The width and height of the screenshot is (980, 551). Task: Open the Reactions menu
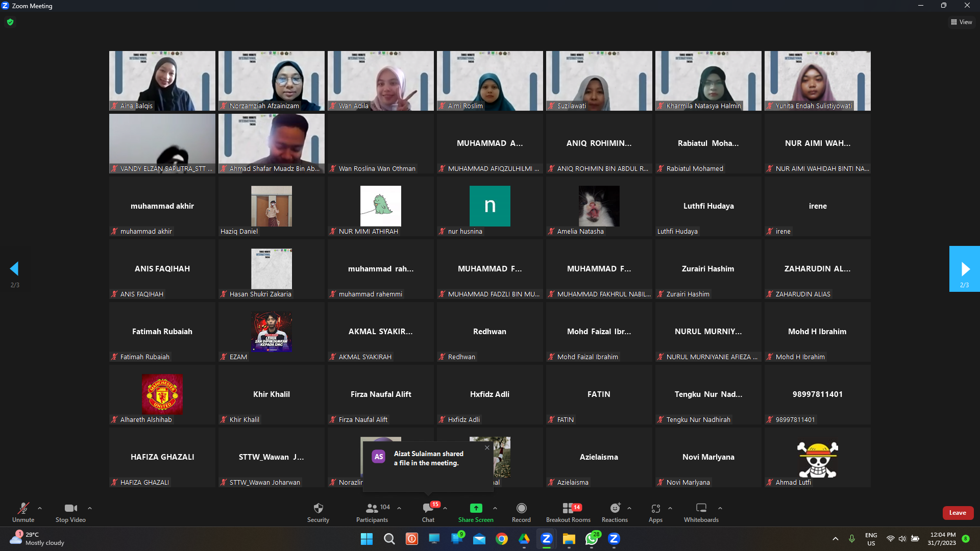pyautogui.click(x=615, y=512)
